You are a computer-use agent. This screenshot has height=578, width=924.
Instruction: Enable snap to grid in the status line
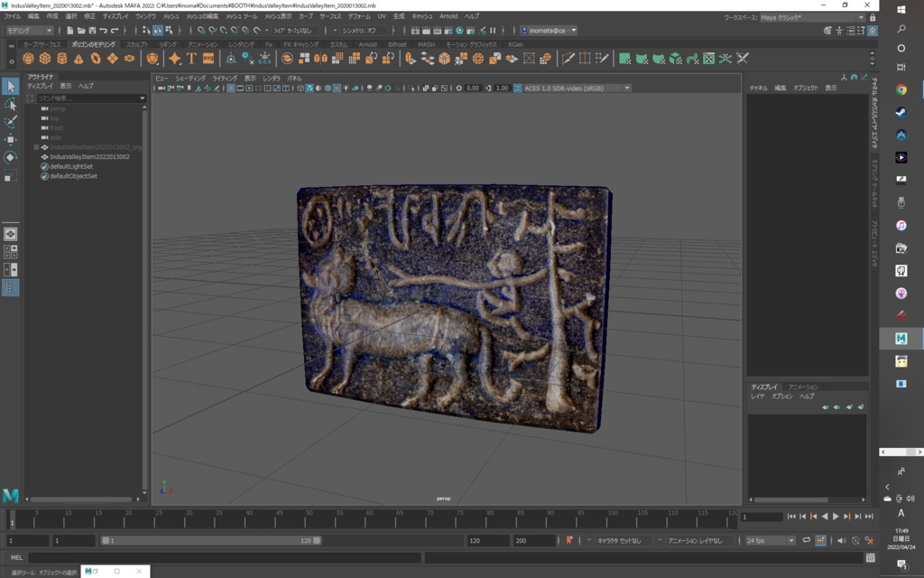[200, 32]
